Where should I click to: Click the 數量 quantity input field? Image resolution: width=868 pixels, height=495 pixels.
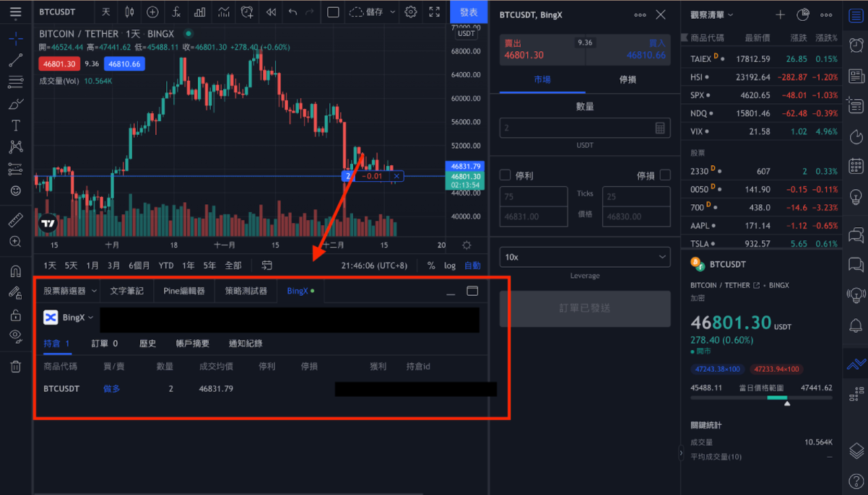point(585,128)
